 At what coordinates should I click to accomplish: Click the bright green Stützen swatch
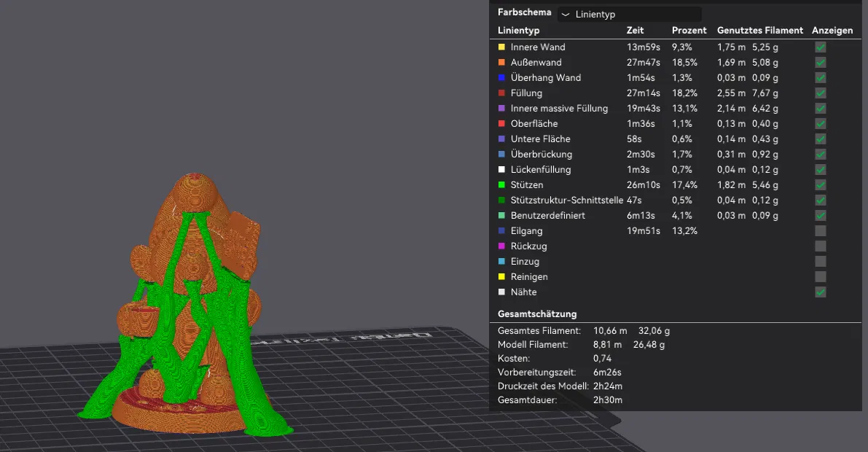pos(501,185)
